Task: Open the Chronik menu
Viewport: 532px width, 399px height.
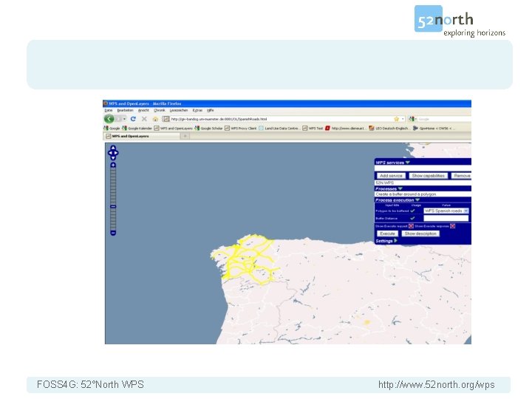Action: (x=160, y=110)
